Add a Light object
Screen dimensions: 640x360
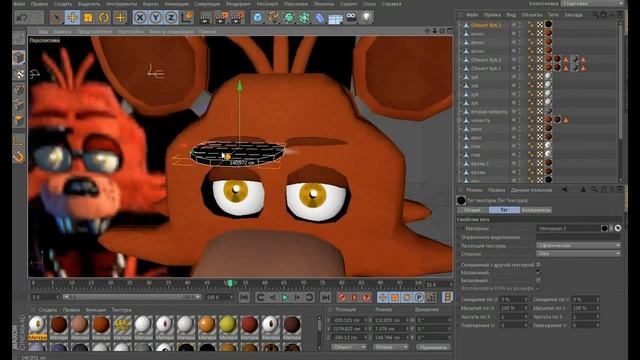pyautogui.click(x=367, y=18)
